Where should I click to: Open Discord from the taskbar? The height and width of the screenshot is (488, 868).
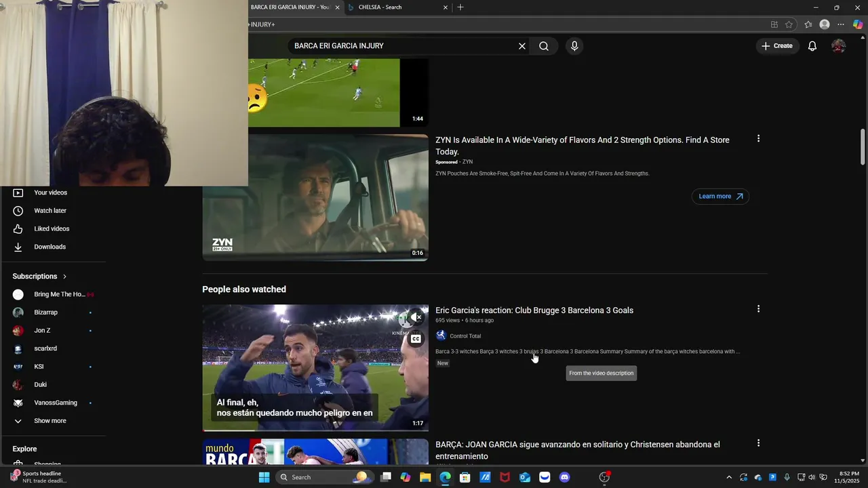[564, 477]
